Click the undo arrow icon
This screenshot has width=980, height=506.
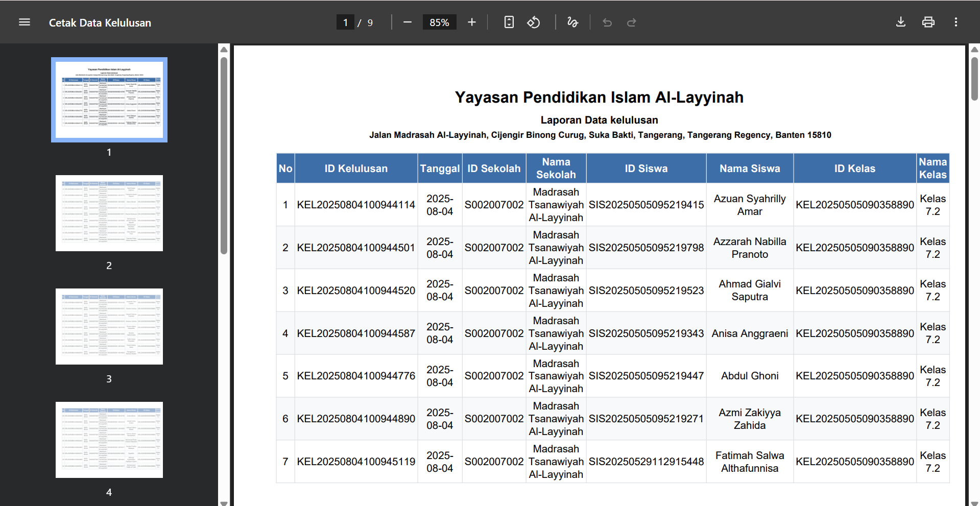(x=607, y=22)
